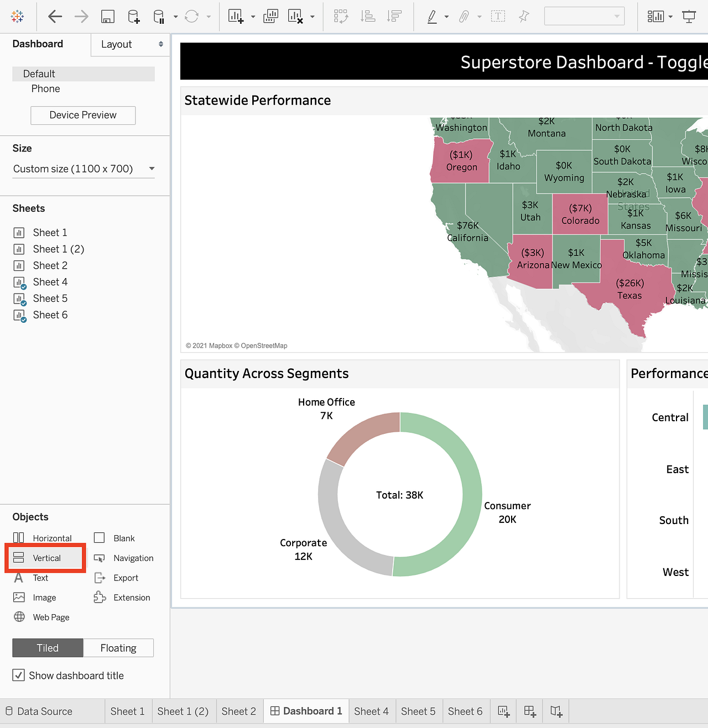
Task: Select Floating layout mode
Action: 118,648
